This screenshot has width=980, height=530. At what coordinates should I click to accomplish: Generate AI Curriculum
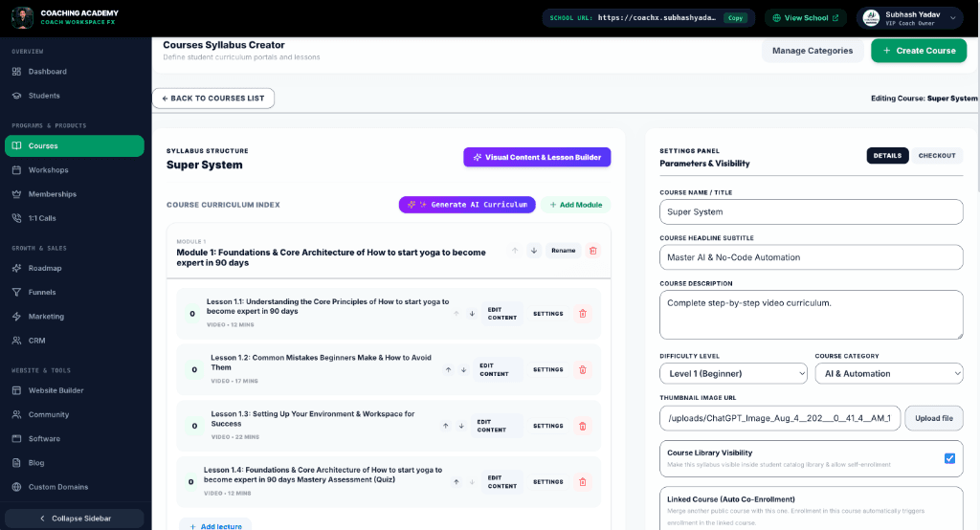tap(467, 205)
